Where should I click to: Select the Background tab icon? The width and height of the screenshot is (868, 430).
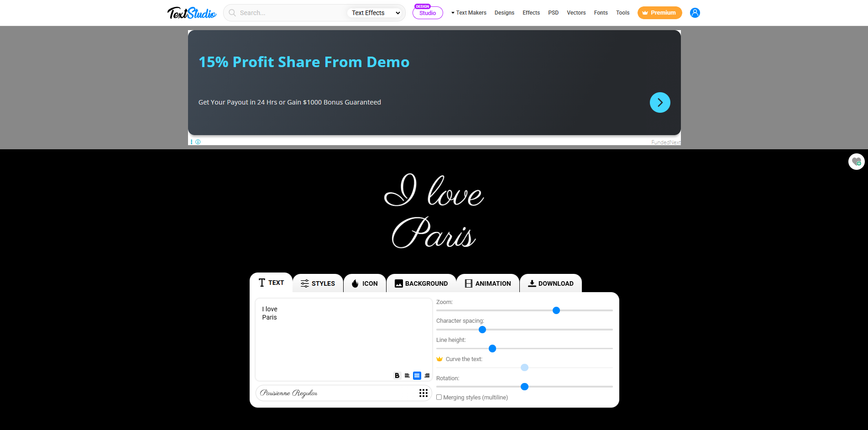(398, 283)
